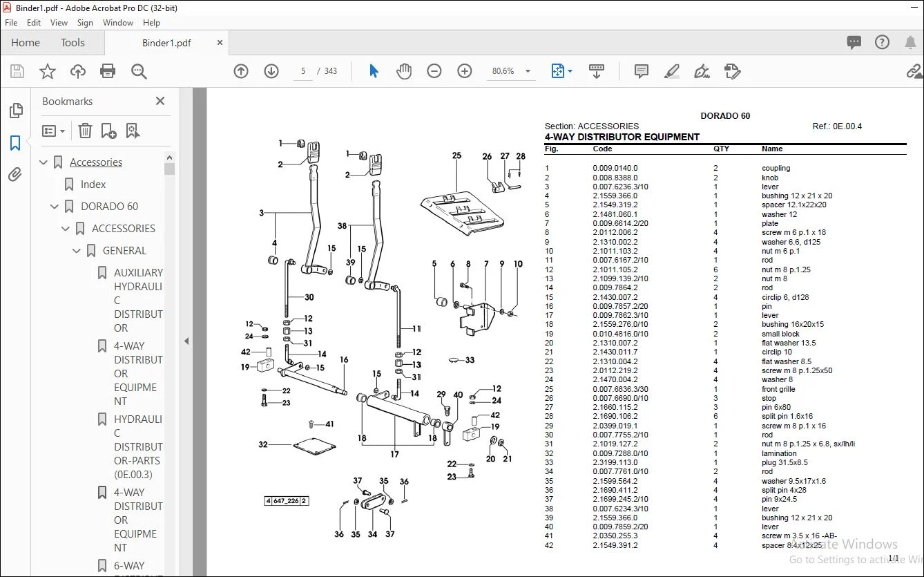Upload the file to cloud storage

[78, 71]
